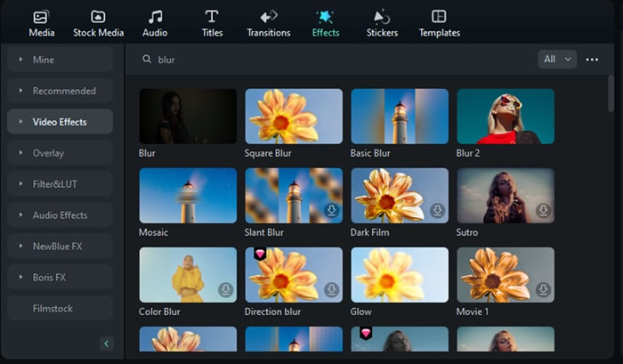This screenshot has width=623, height=364.
Task: Click the Basic Blur label text
Action: tap(370, 153)
